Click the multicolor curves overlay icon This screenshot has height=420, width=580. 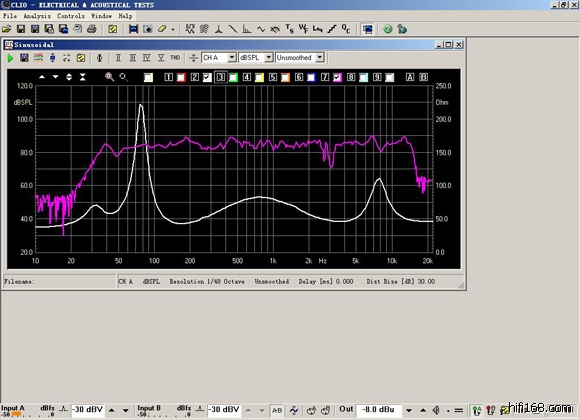(x=38, y=58)
